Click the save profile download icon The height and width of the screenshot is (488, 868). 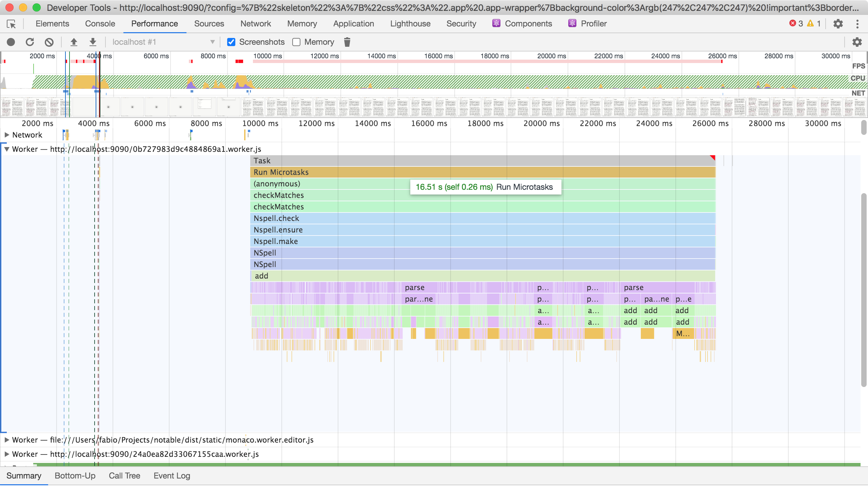click(x=93, y=42)
